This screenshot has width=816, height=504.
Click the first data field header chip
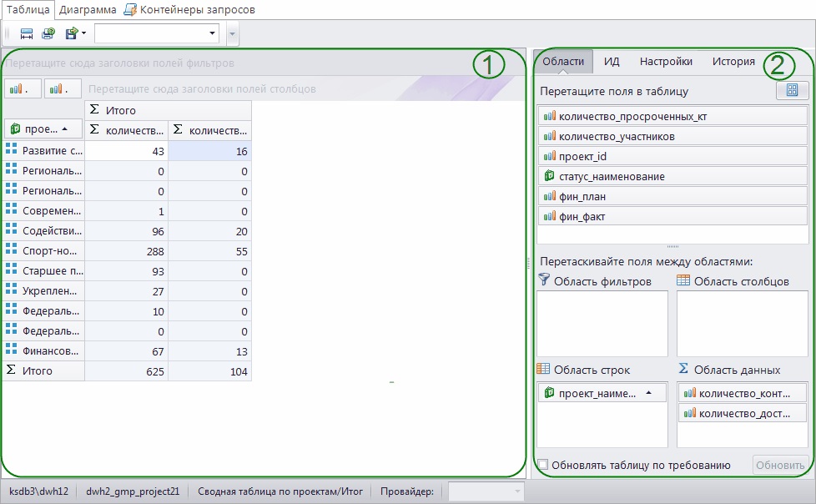pos(22,88)
